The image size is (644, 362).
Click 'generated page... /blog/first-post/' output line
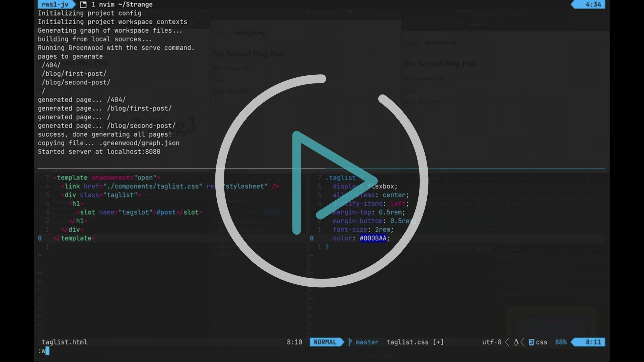click(x=105, y=109)
